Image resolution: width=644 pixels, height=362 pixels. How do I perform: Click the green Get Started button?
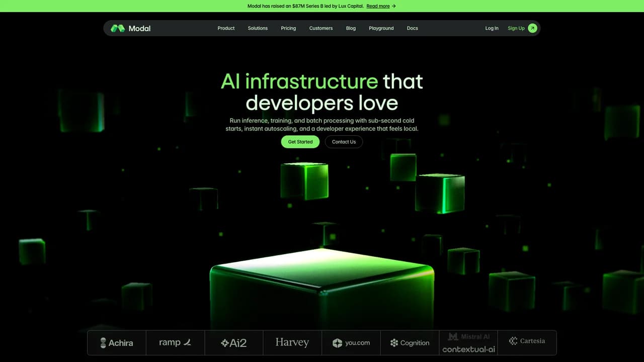300,142
